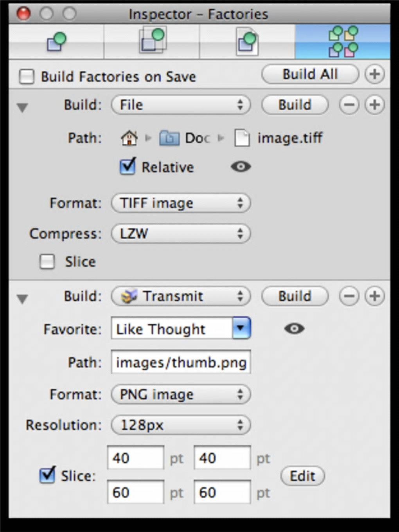Remove the Transmit build factory with the minus icon
Screen dimensions: 399x532
349,296
